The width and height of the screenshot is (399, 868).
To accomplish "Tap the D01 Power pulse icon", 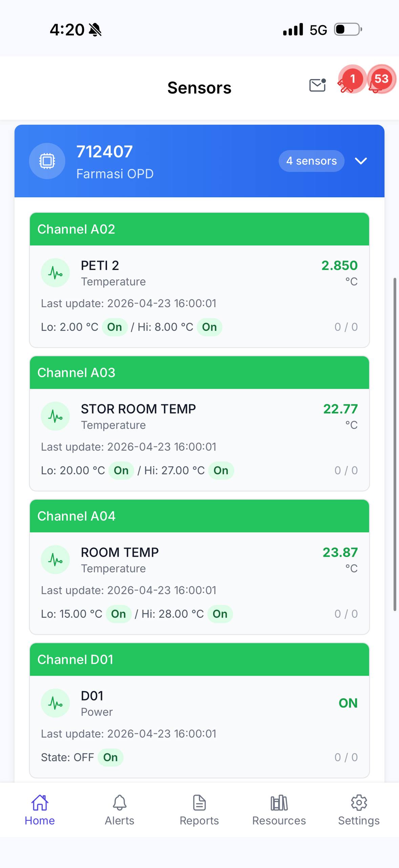I will (x=55, y=703).
